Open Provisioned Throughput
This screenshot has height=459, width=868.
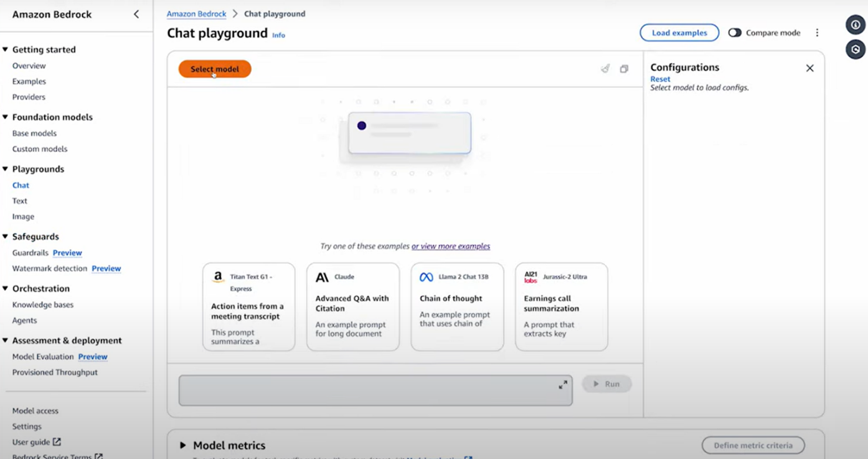(x=55, y=372)
